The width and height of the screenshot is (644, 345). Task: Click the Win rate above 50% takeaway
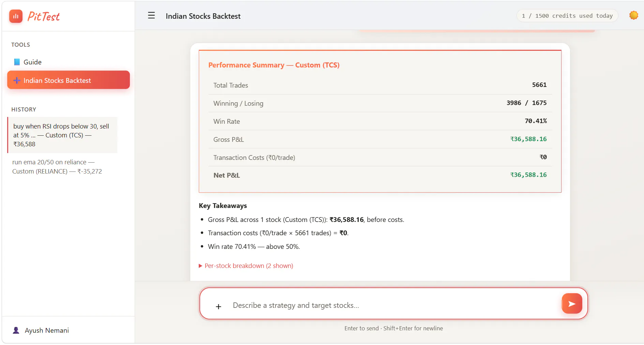coord(254,246)
